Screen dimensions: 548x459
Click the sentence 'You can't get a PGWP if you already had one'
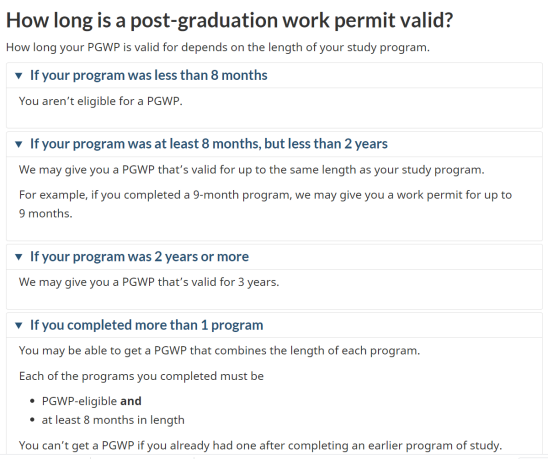[x=260, y=445]
